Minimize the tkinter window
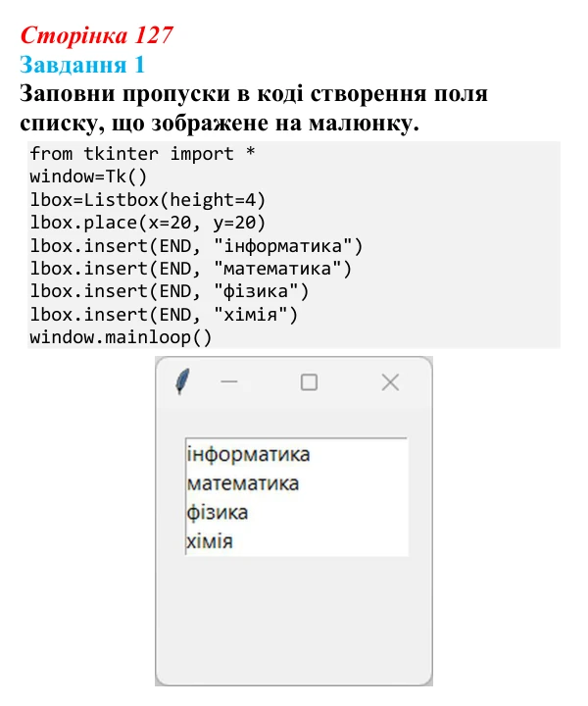This screenshot has height=706, width=588. point(229,382)
